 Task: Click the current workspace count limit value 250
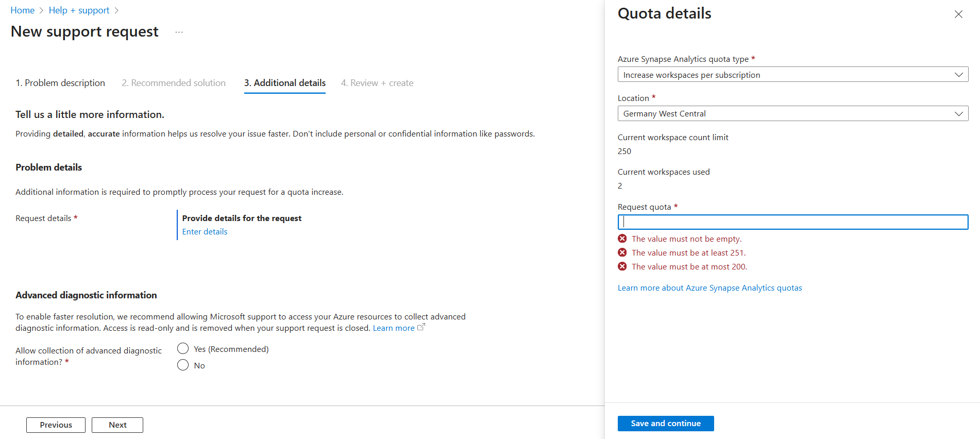tap(624, 151)
